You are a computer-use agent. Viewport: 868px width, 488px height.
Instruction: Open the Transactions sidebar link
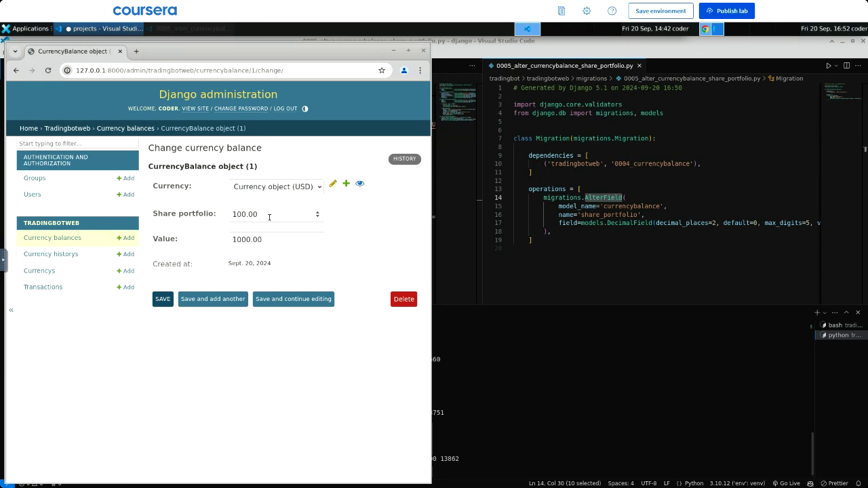click(x=43, y=287)
